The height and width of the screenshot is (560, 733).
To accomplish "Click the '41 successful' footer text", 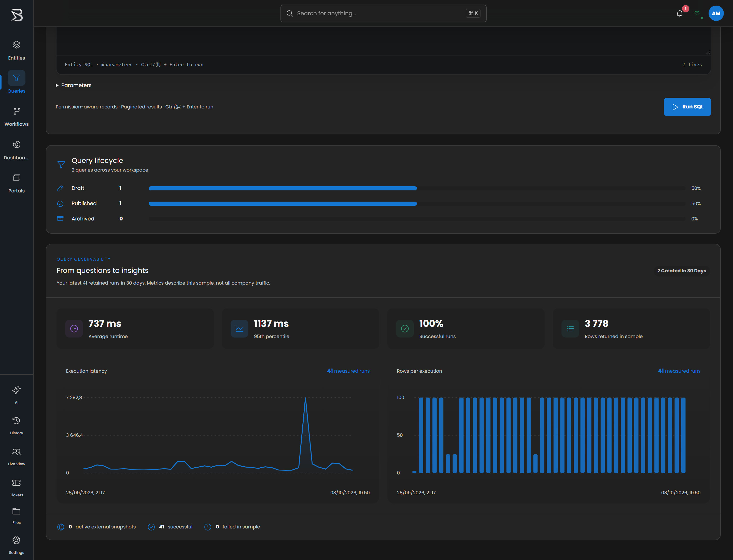I will pos(175,527).
